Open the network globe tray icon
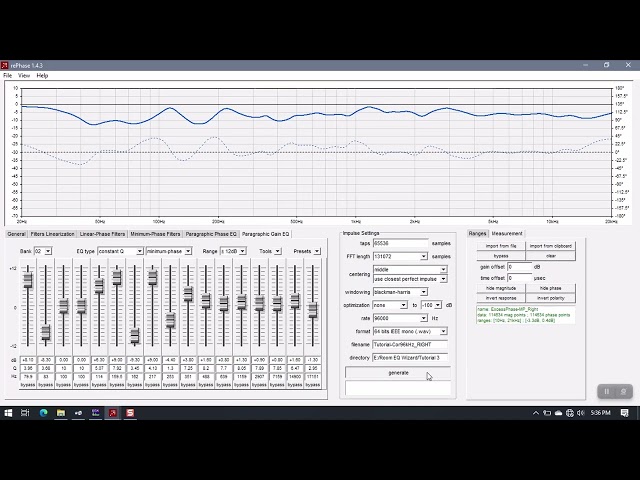The image size is (640, 480). [x=570, y=413]
